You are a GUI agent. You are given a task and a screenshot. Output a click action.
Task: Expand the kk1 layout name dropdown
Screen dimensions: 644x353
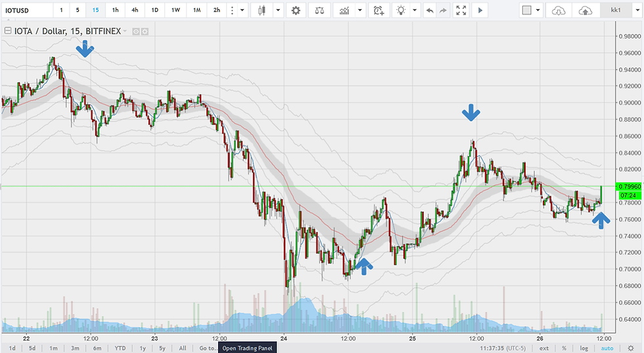(637, 11)
